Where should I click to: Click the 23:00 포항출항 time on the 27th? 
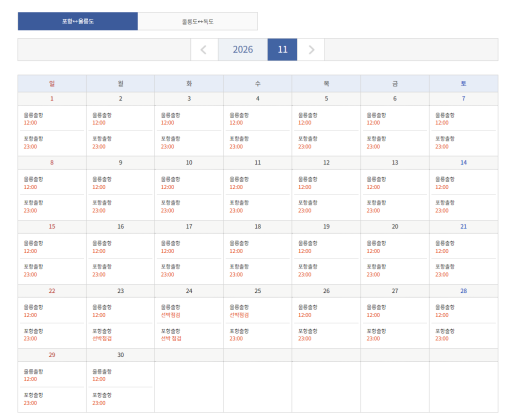pyautogui.click(x=373, y=338)
